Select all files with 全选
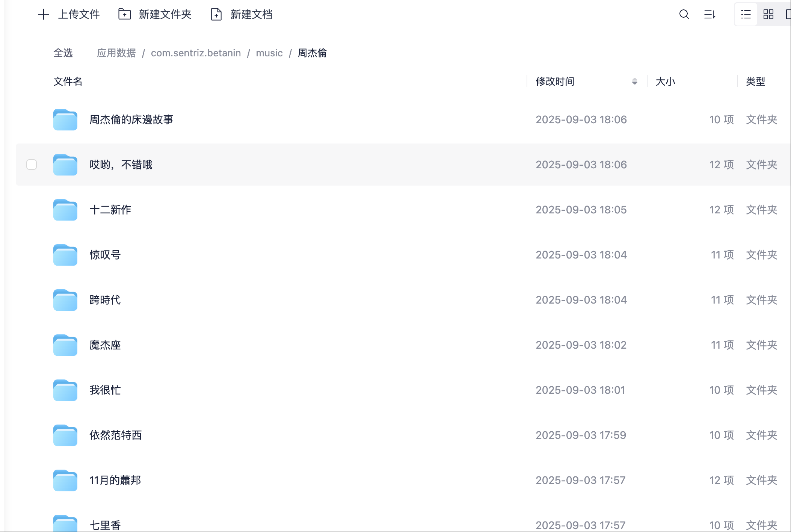 tap(63, 53)
